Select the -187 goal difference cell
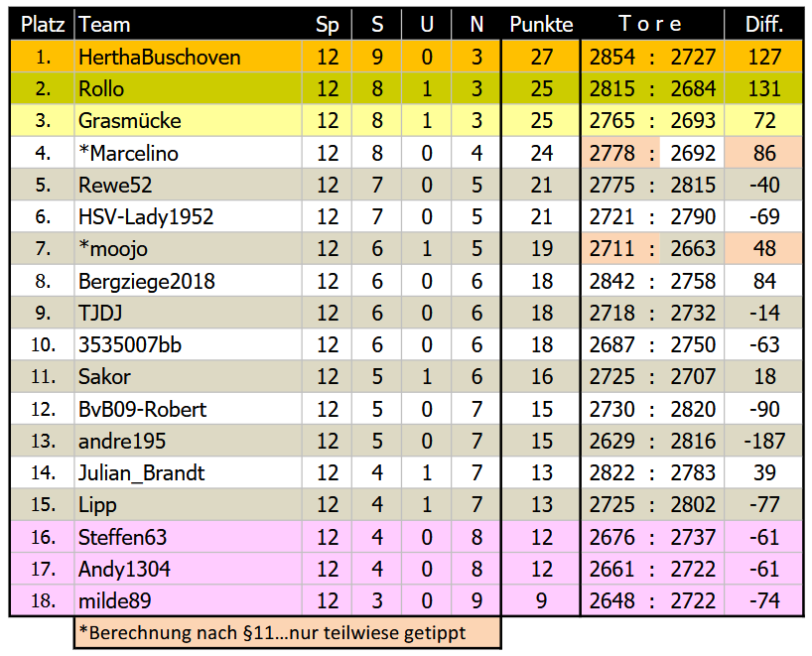812x656 pixels. click(764, 442)
